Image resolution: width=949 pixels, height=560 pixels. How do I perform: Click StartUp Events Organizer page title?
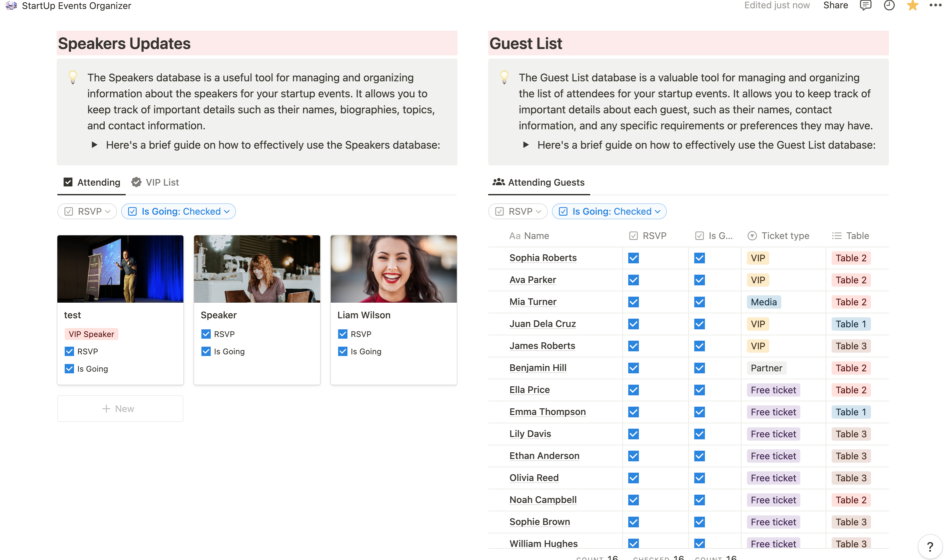coord(76,6)
